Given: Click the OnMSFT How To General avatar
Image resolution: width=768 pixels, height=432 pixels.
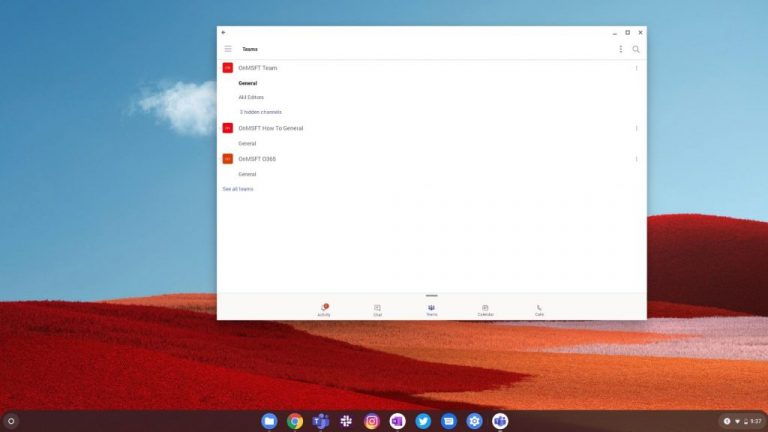Looking at the screenshot, I should (228, 128).
